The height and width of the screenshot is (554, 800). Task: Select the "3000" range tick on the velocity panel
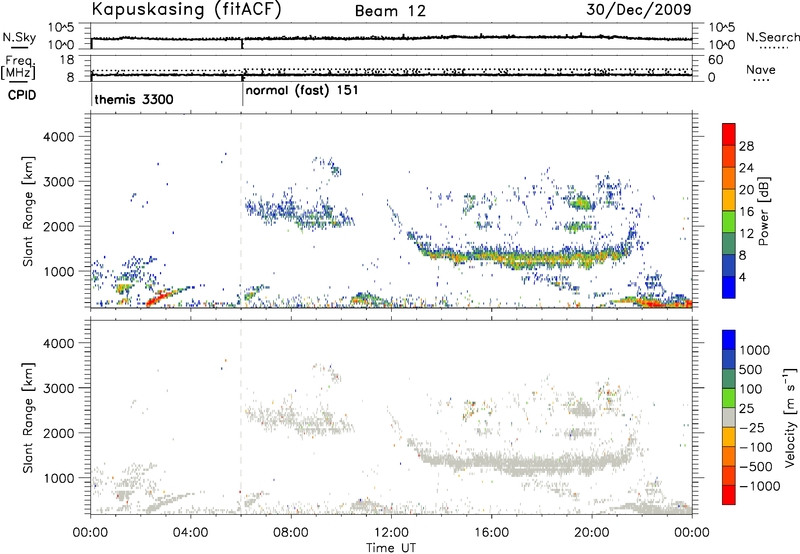point(58,388)
